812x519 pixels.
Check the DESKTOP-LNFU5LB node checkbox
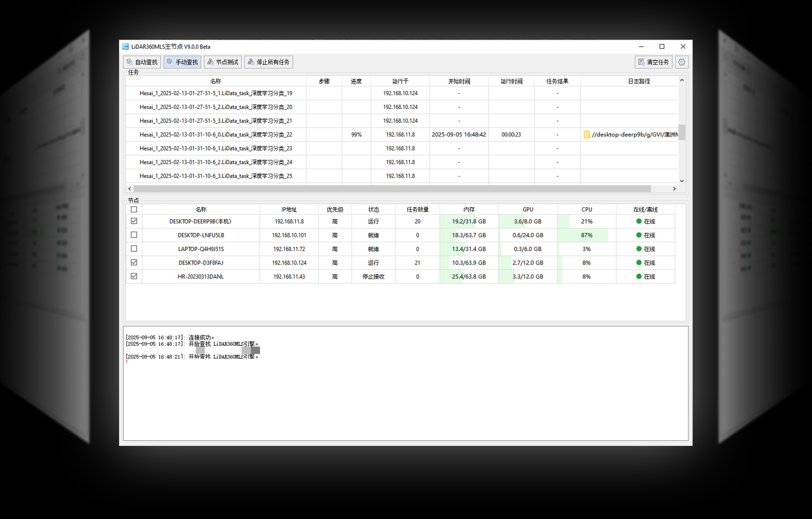click(134, 235)
